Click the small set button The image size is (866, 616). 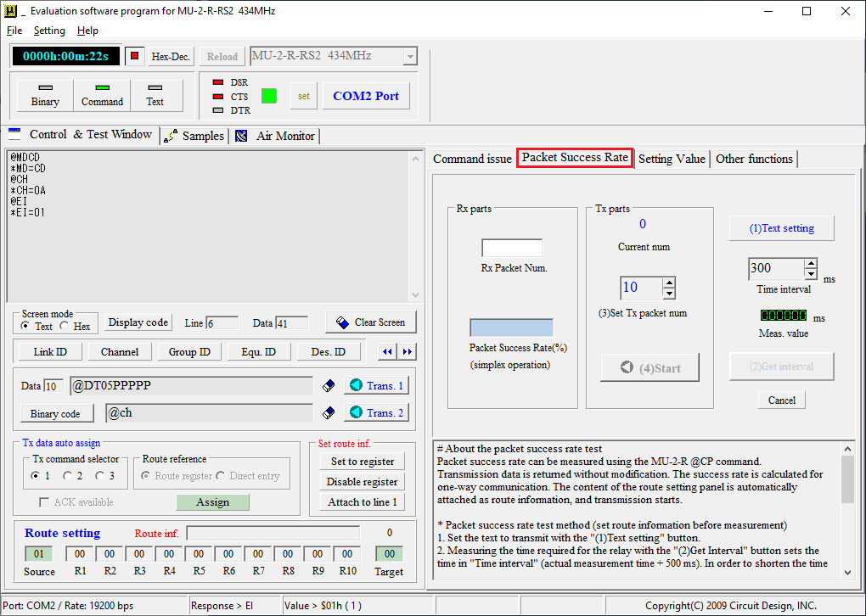pos(304,96)
